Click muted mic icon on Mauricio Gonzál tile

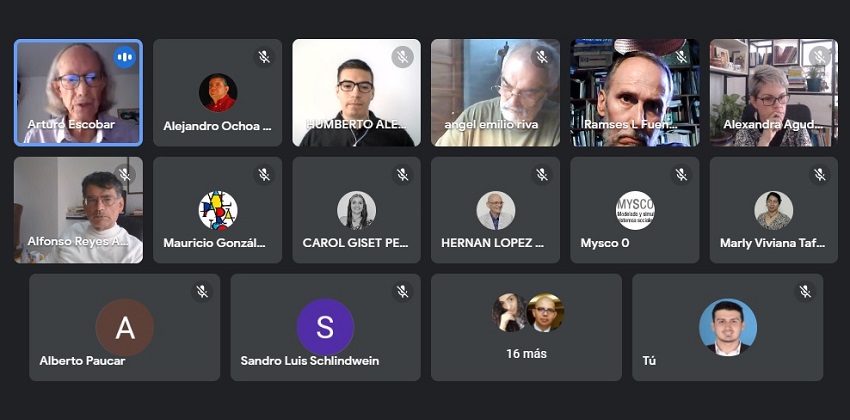pos(263,175)
